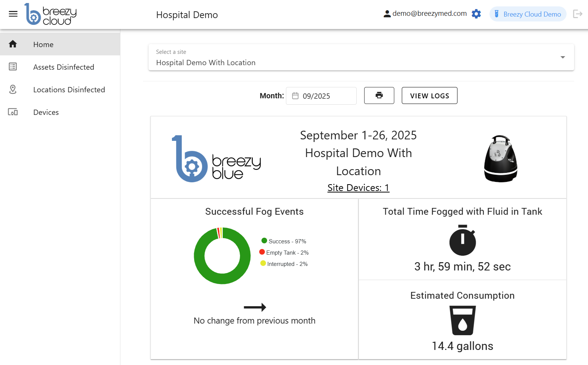The width and height of the screenshot is (588, 365).
Task: Click the logout icon
Action: (x=577, y=14)
